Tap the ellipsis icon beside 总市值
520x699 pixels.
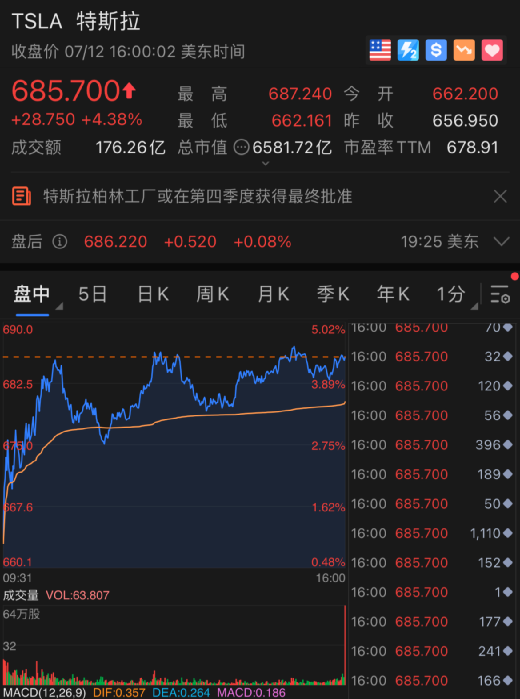pyautogui.click(x=241, y=148)
